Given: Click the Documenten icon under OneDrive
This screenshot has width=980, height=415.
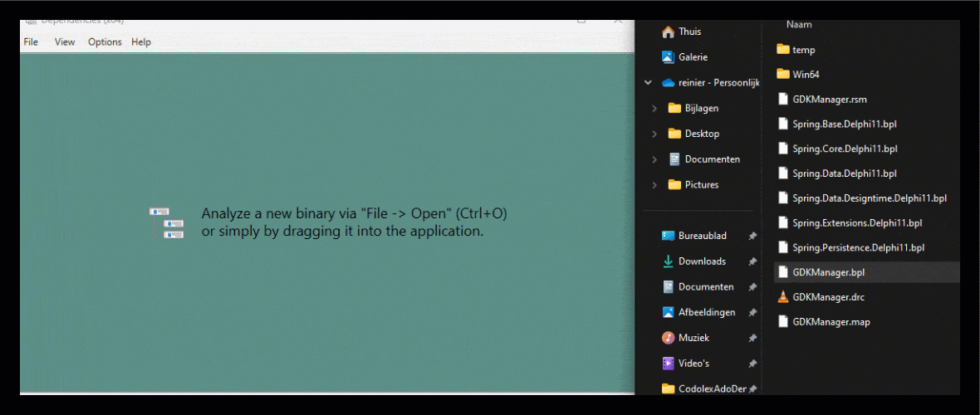Looking at the screenshot, I should click(674, 159).
